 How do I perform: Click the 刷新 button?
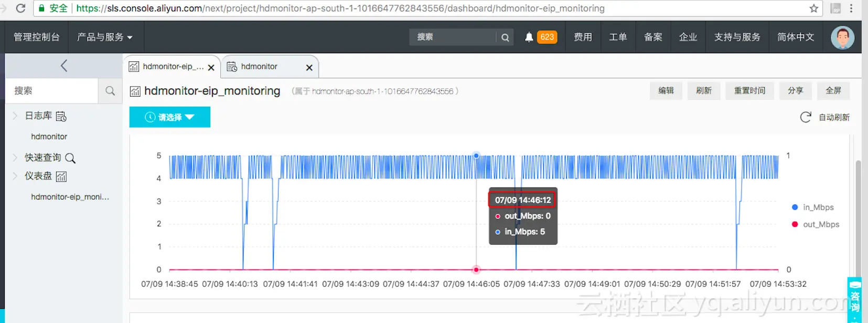coord(704,91)
